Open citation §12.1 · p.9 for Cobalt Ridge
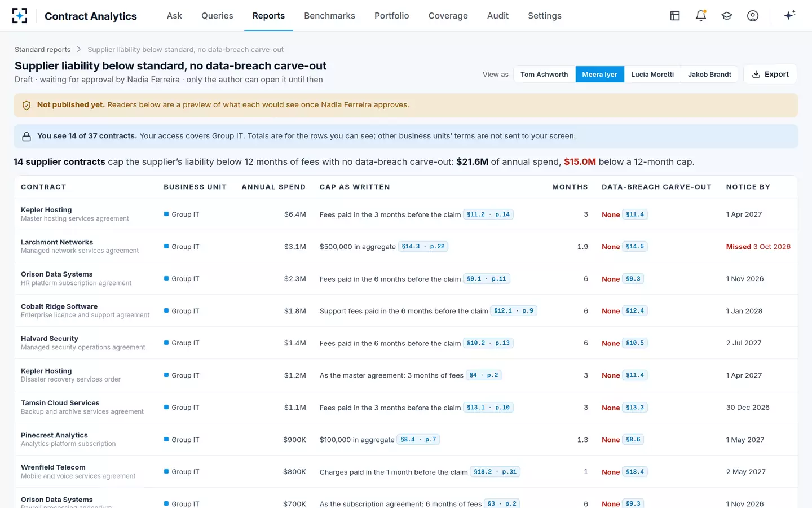Viewport: 812px width, 508px height. (514, 311)
